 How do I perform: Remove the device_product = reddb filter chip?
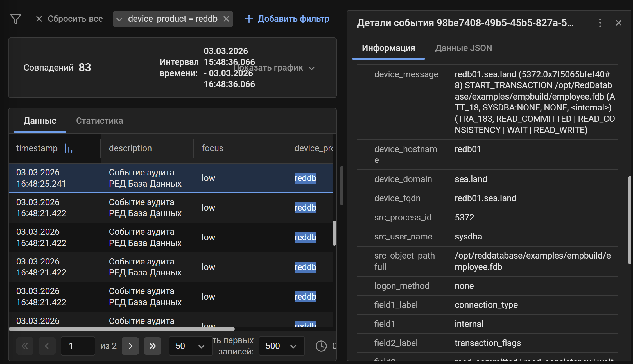[227, 19]
